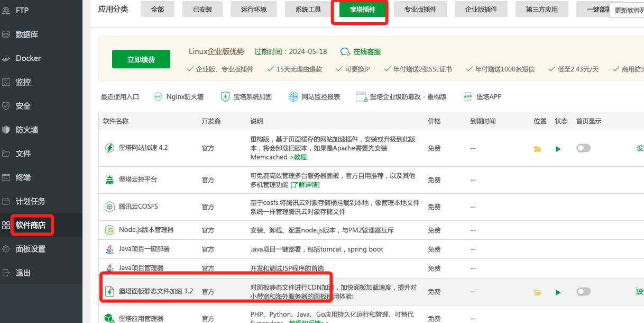644x323 pixels.
Task: Click the 软件名称 column header
Action: click(x=116, y=121)
